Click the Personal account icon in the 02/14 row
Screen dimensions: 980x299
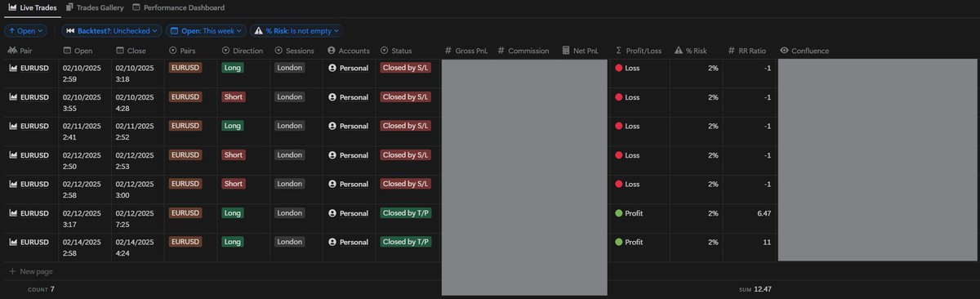coord(332,243)
